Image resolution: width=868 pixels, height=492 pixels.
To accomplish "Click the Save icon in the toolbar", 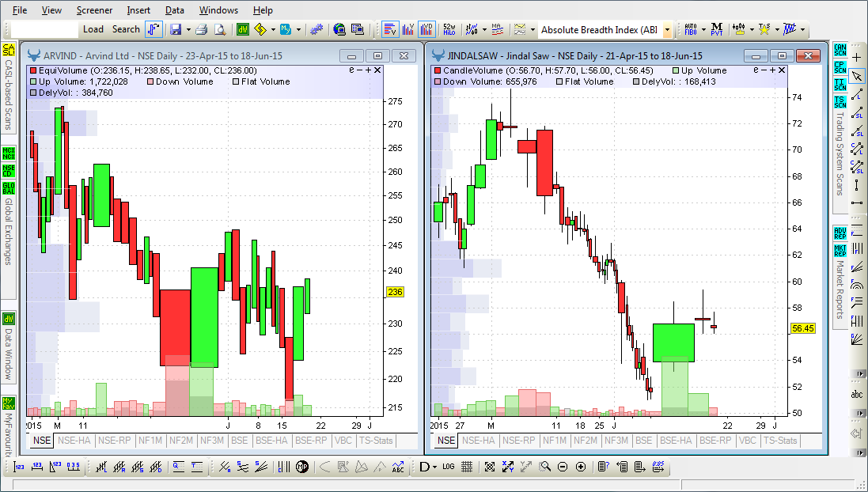I will coord(176,29).
